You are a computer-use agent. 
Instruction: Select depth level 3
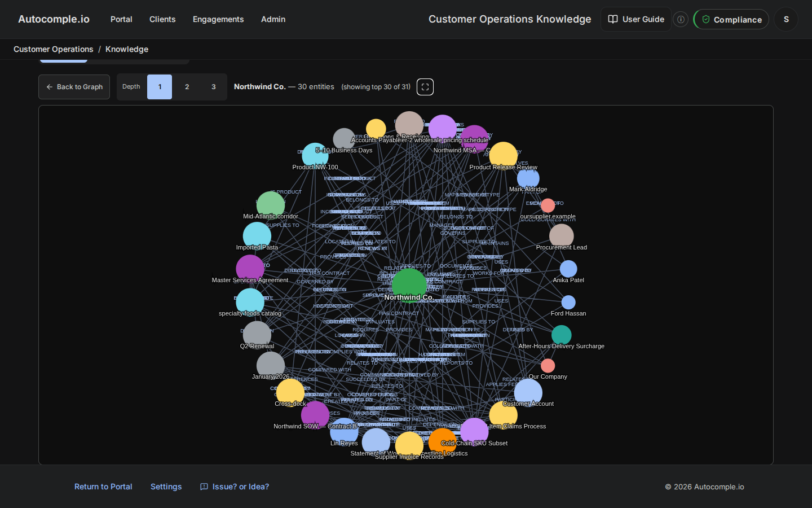tap(213, 87)
